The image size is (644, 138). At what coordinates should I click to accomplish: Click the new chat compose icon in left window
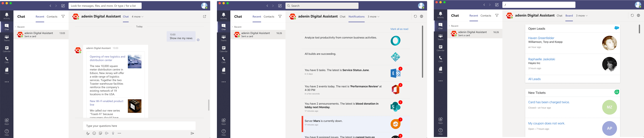coord(63,6)
